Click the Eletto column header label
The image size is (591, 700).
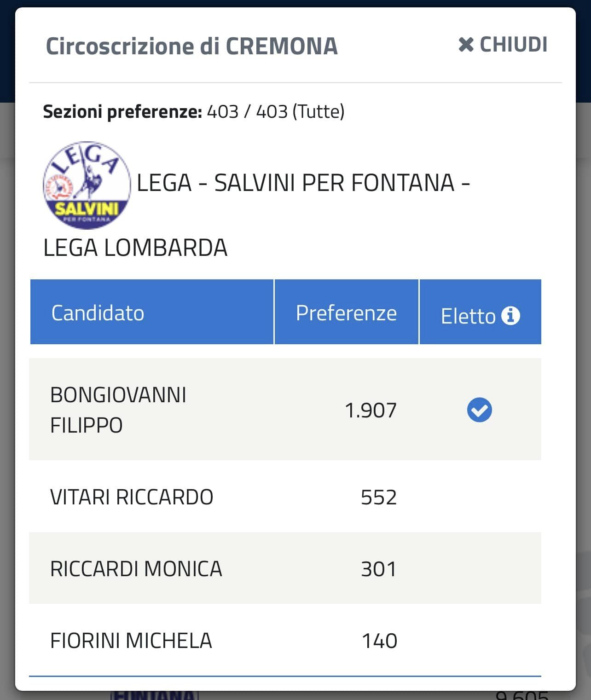tap(468, 316)
